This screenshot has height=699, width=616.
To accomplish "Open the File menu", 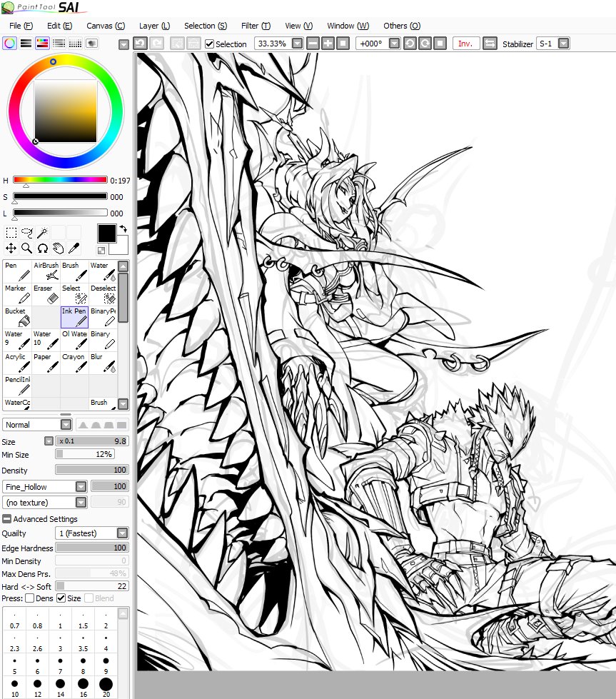I will tap(21, 26).
